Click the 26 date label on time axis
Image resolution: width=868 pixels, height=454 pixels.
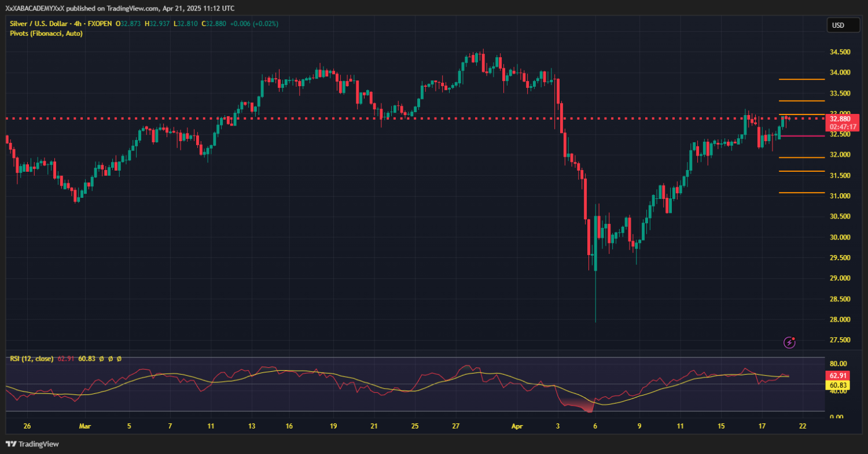coord(27,426)
